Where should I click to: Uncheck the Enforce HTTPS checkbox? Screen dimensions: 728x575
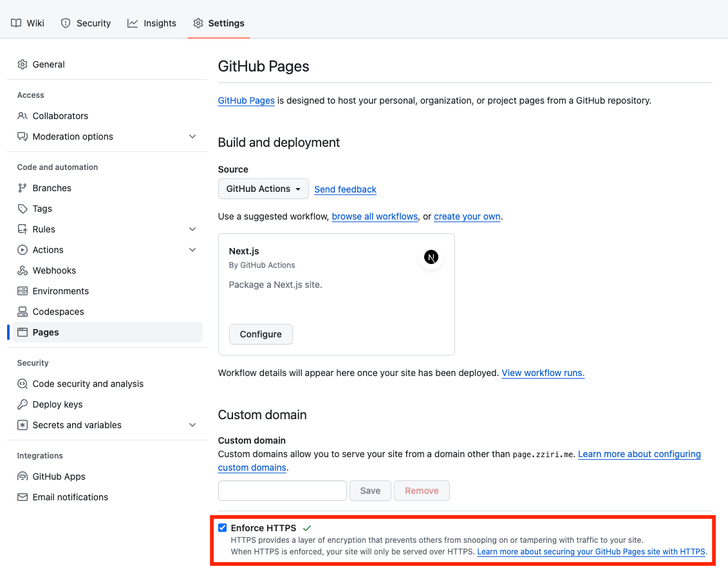coord(223,527)
